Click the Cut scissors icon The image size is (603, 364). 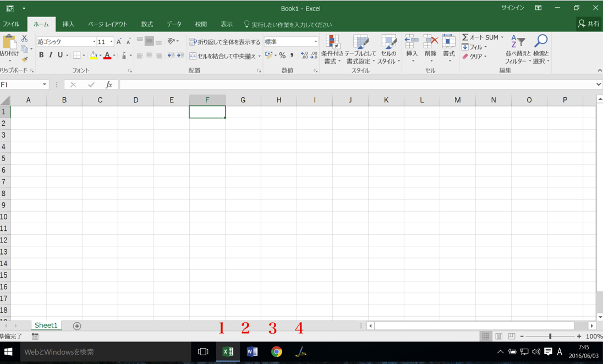24,38
